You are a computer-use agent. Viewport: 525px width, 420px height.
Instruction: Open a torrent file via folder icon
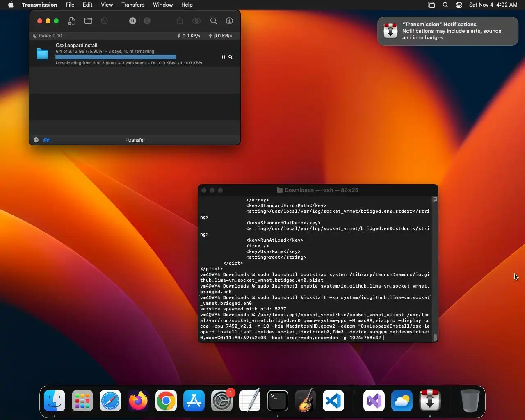click(88, 21)
